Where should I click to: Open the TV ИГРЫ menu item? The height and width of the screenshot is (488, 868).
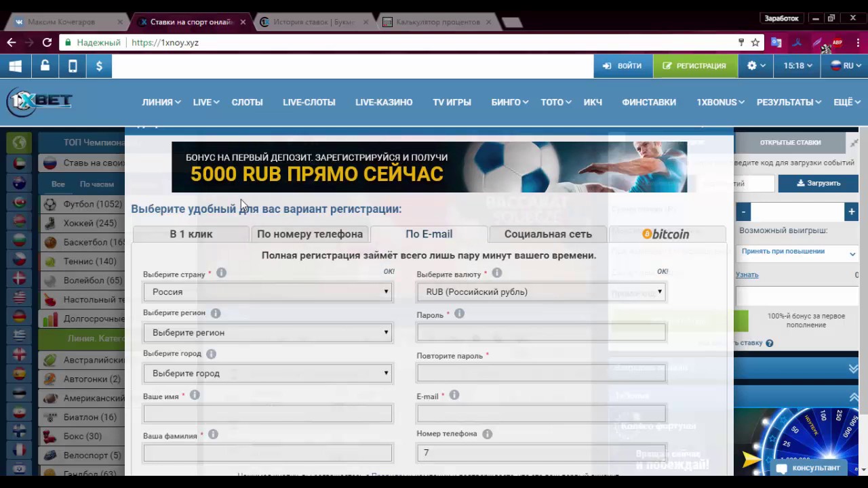point(452,102)
